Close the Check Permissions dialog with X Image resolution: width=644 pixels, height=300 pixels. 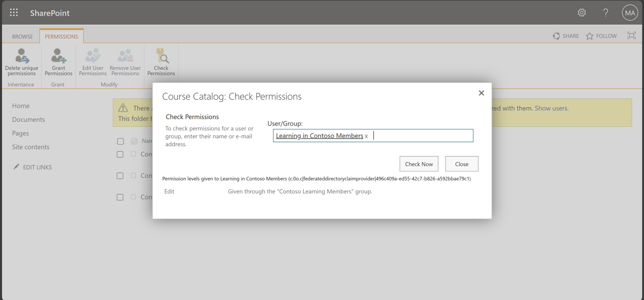[x=481, y=93]
